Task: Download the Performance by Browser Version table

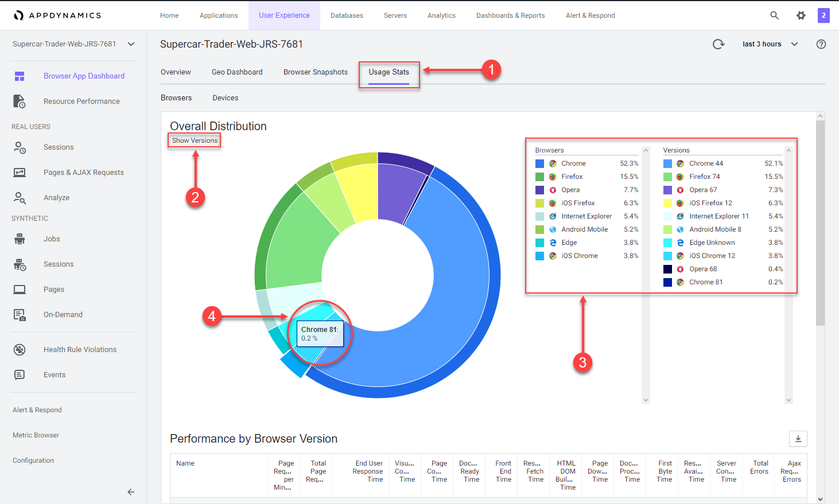Action: pos(798,439)
